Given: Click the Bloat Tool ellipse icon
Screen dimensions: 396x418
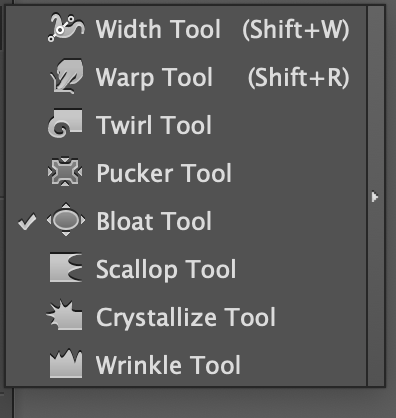Looking at the screenshot, I should [66, 220].
